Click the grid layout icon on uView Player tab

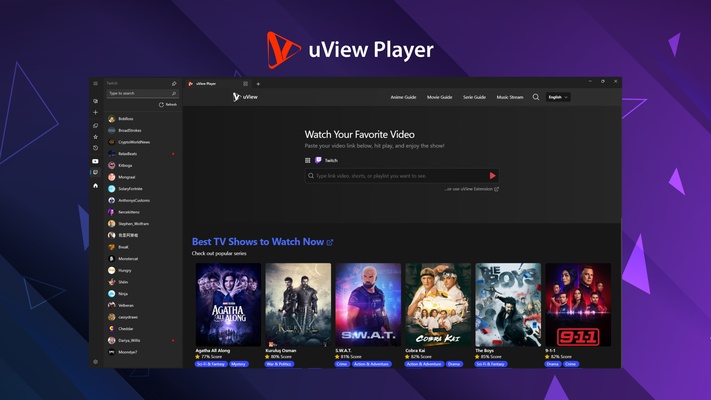click(245, 84)
